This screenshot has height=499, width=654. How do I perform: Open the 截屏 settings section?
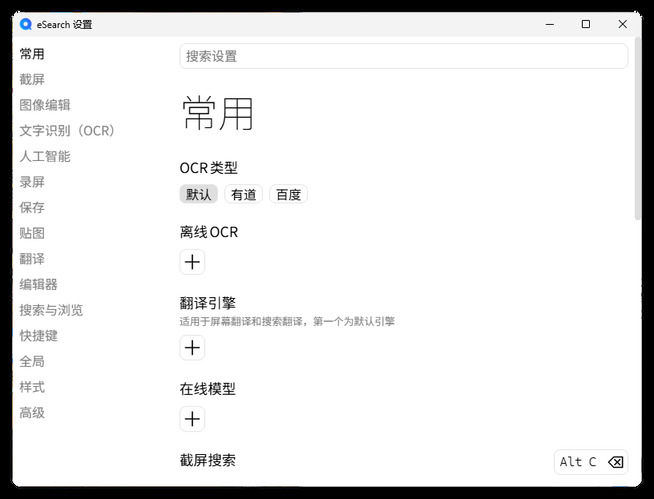click(32, 79)
